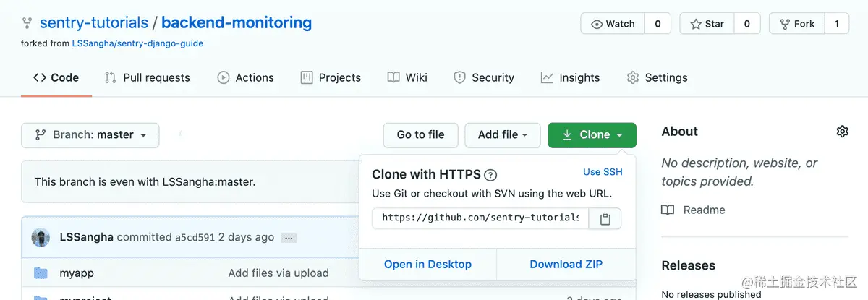Image resolution: width=868 pixels, height=300 pixels.
Task: Click the Go to file button
Action: (420, 135)
